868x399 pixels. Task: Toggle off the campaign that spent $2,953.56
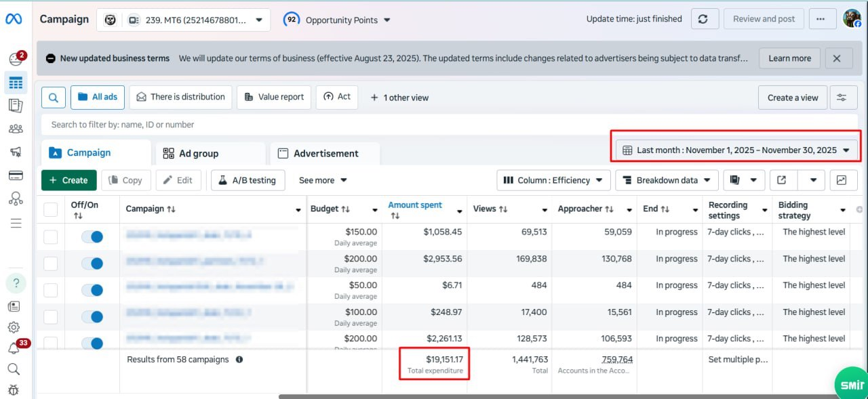coord(92,264)
